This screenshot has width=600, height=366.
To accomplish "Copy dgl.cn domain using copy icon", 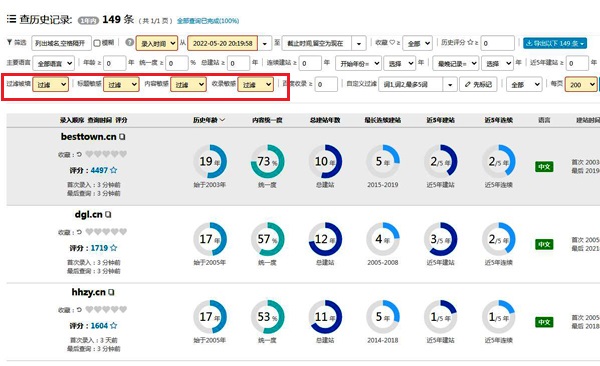I will [x=108, y=214].
